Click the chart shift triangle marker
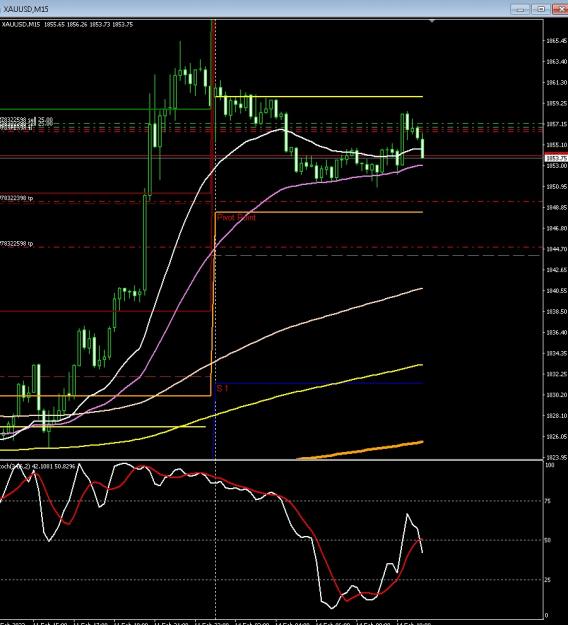Viewport: 568px width, 625px height. point(432,21)
